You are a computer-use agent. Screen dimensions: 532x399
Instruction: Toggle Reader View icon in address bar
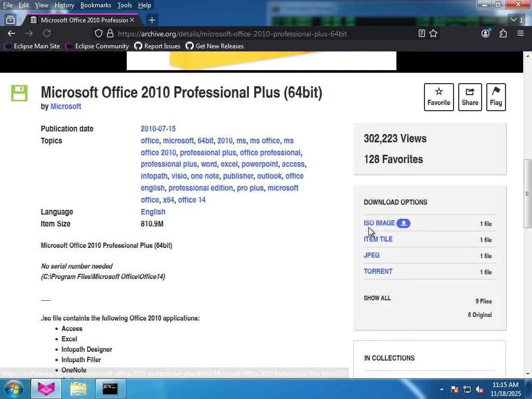click(422, 33)
